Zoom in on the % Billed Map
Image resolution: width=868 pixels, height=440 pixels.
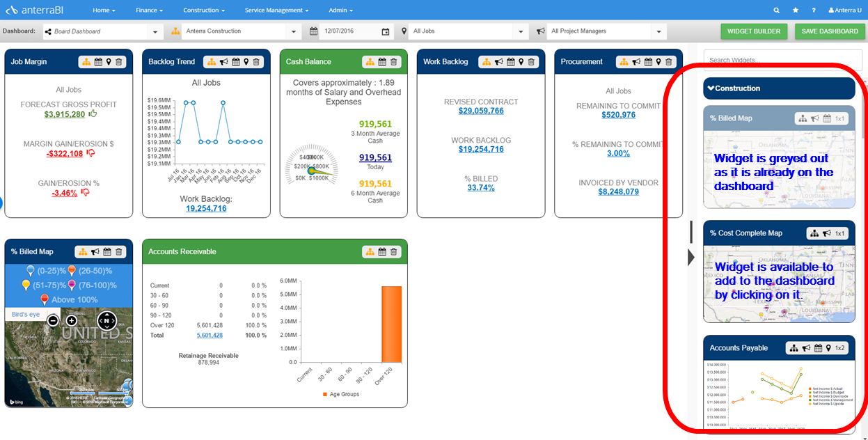pos(71,320)
